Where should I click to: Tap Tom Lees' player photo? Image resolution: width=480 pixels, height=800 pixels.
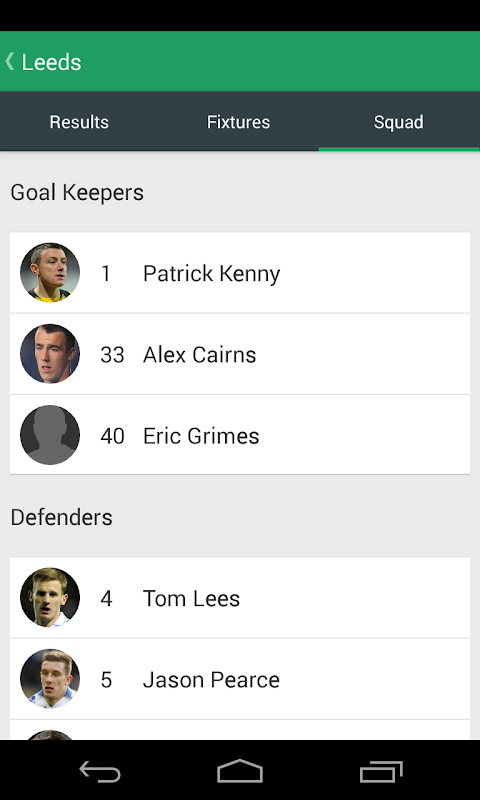point(50,597)
